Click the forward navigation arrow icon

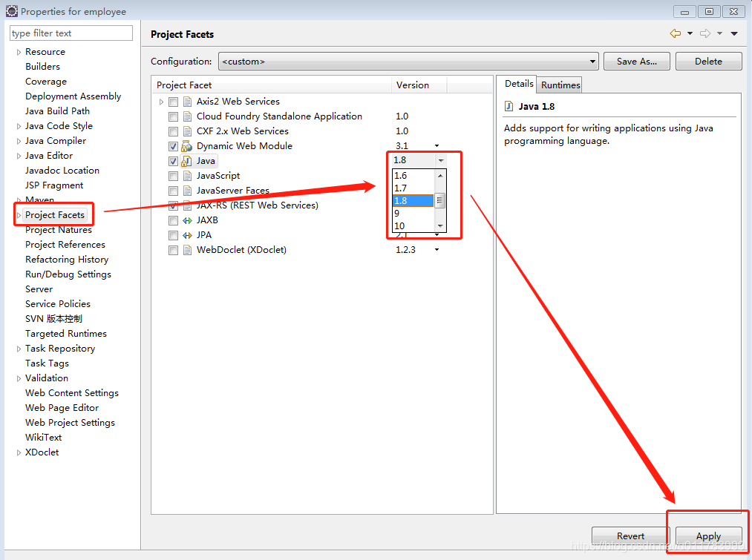[x=705, y=33]
